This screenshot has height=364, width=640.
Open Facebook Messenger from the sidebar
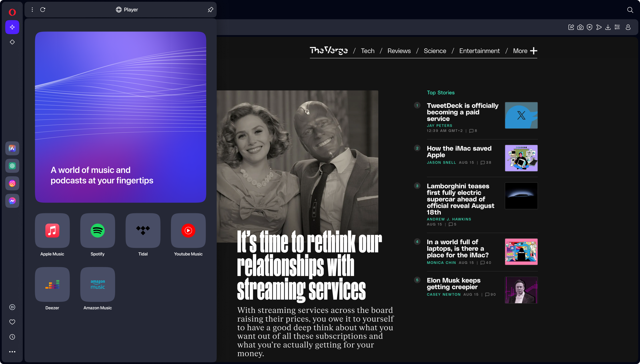click(12, 201)
